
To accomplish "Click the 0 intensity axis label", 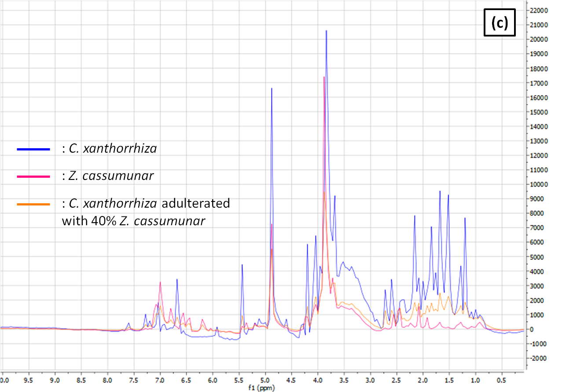I will pyautogui.click(x=534, y=330).
